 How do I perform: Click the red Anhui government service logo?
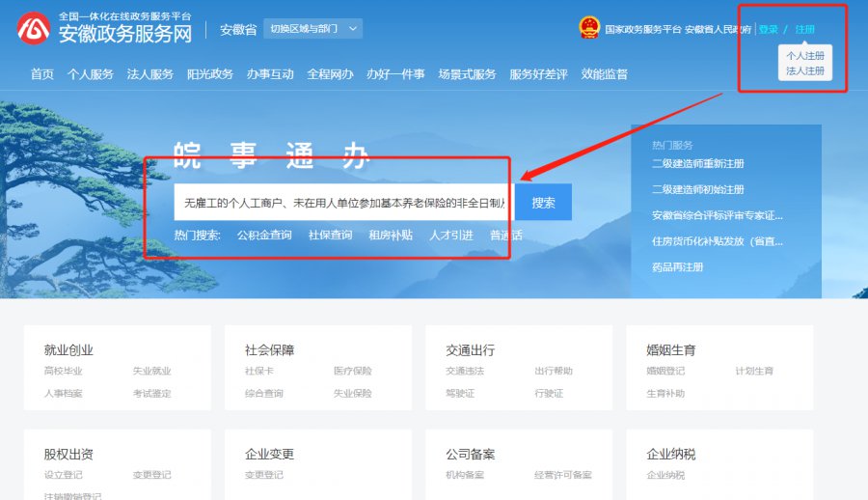click(x=33, y=28)
